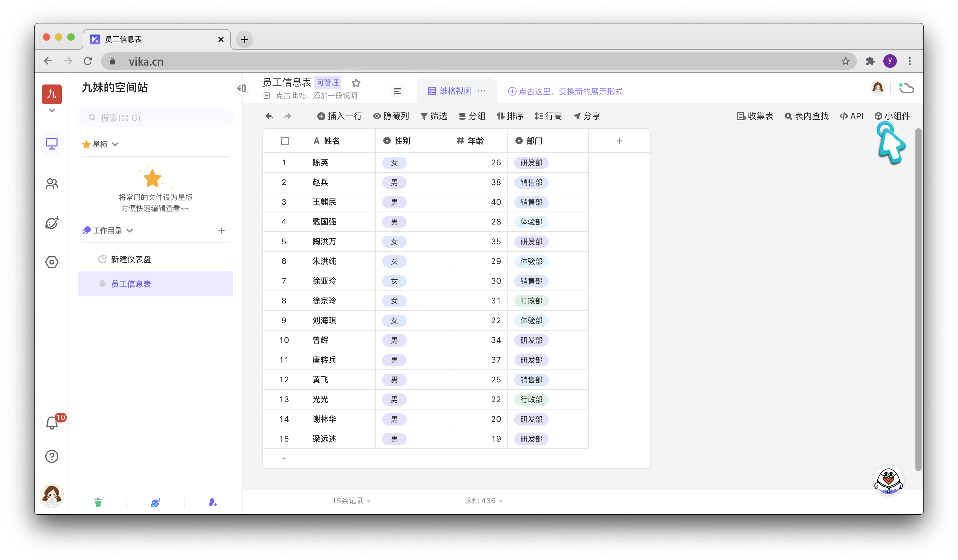Open the template center rocket icon
The width and height of the screenshot is (958, 560).
point(52,223)
